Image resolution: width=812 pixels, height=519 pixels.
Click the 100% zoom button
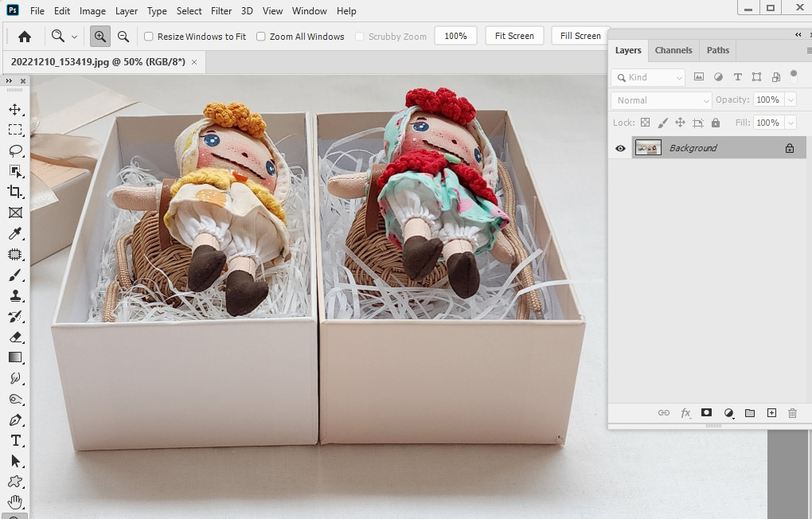click(x=455, y=36)
